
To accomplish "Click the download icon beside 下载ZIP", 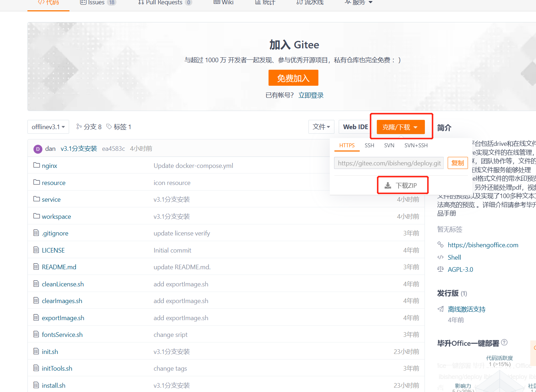I will tap(388, 186).
